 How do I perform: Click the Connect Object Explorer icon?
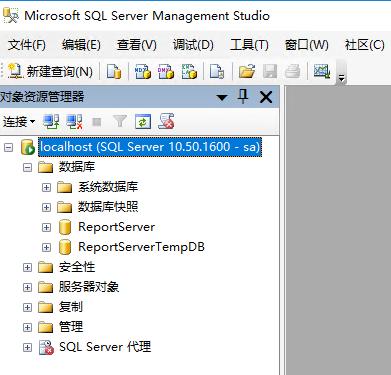coord(51,122)
